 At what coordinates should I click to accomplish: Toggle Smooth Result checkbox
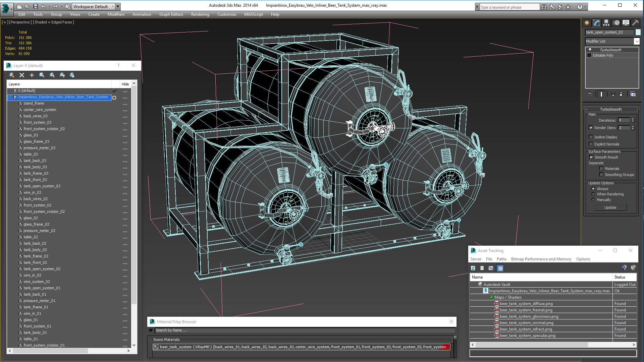(x=591, y=157)
